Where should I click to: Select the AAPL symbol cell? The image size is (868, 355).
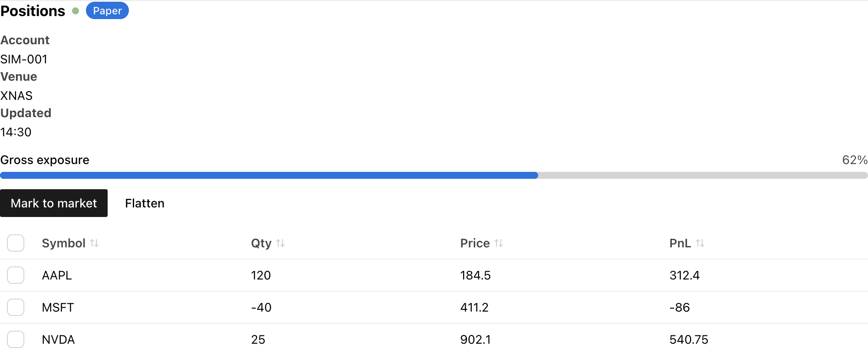[x=57, y=275]
